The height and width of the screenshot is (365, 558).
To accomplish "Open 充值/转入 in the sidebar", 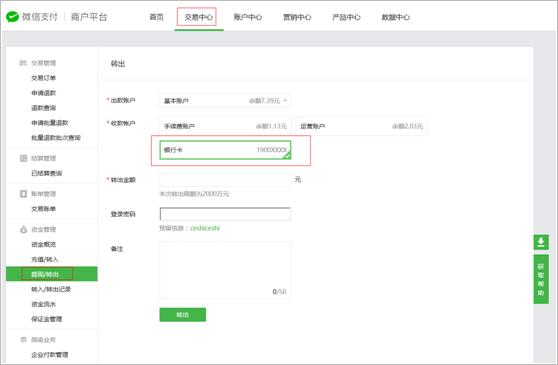I will pyautogui.click(x=45, y=259).
